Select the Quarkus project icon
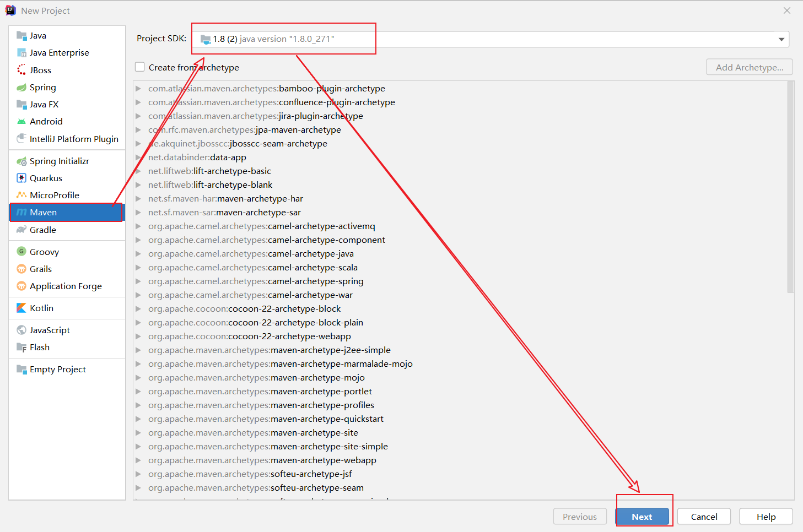803x532 pixels. click(21, 178)
